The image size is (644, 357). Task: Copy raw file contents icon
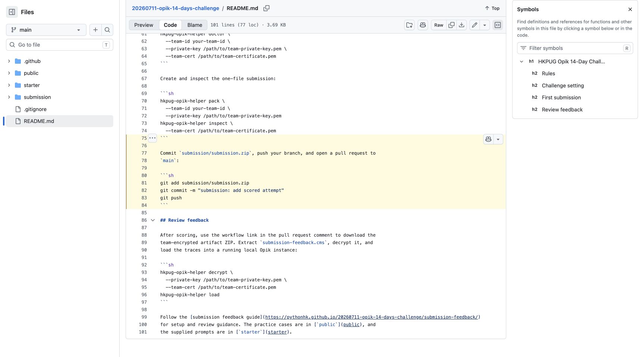451,25
